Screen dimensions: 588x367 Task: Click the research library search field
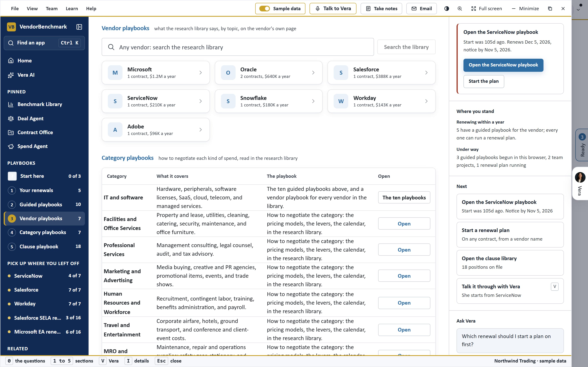[x=238, y=47]
